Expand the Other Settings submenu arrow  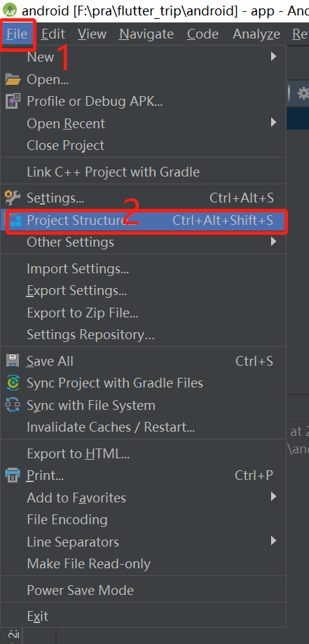tap(274, 242)
